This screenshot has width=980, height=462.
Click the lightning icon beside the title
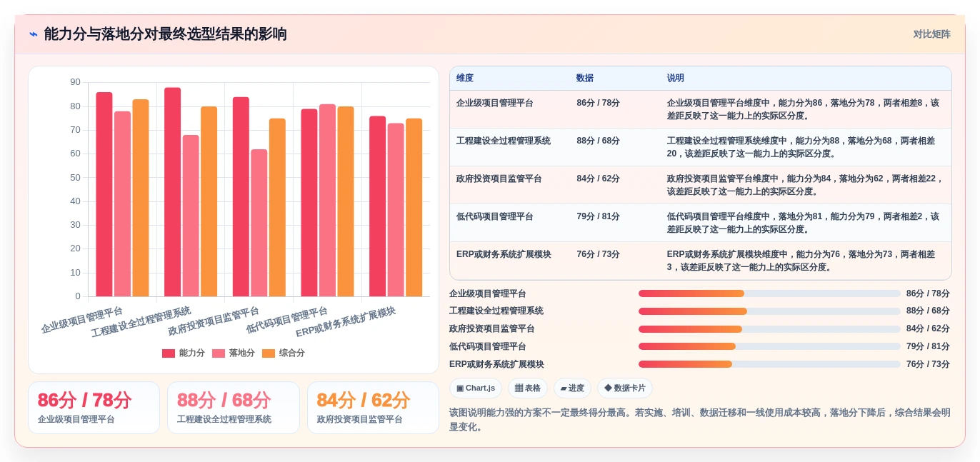[x=34, y=34]
